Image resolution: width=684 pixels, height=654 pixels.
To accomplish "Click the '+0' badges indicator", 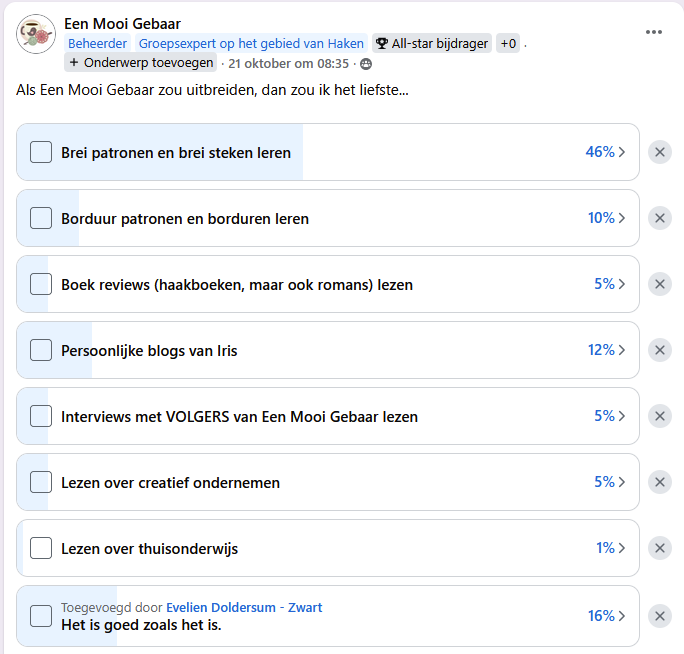I will point(508,44).
